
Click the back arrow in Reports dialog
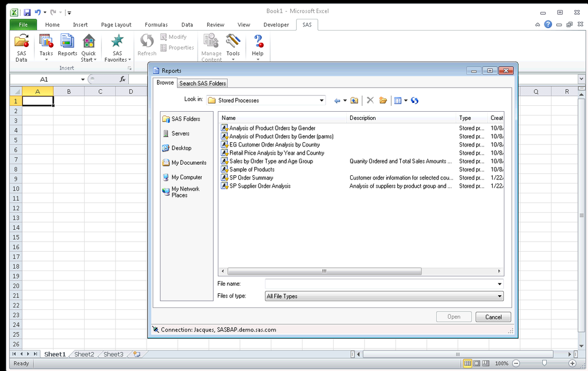(338, 101)
